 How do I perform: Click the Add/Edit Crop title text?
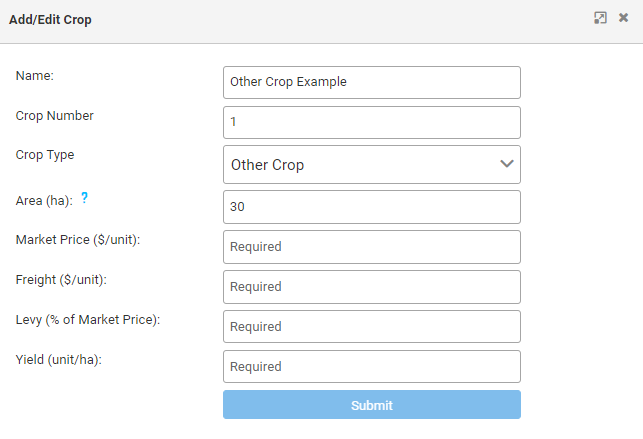(x=50, y=20)
